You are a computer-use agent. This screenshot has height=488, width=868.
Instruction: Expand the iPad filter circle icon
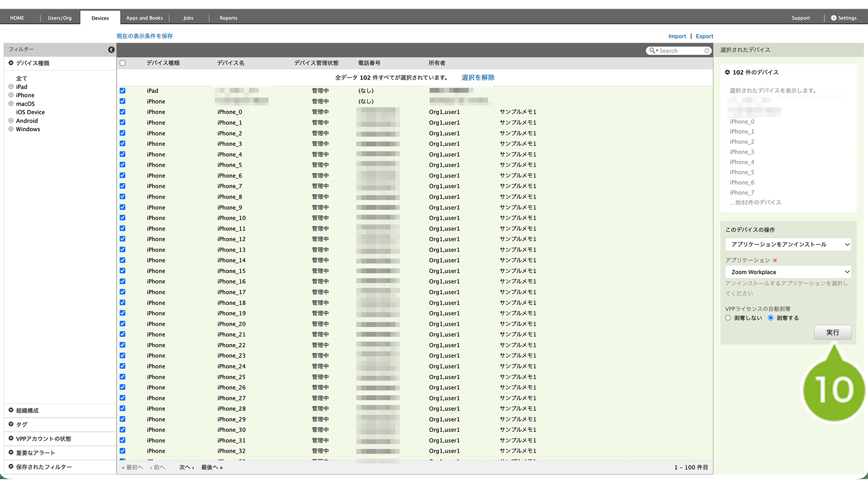point(11,87)
